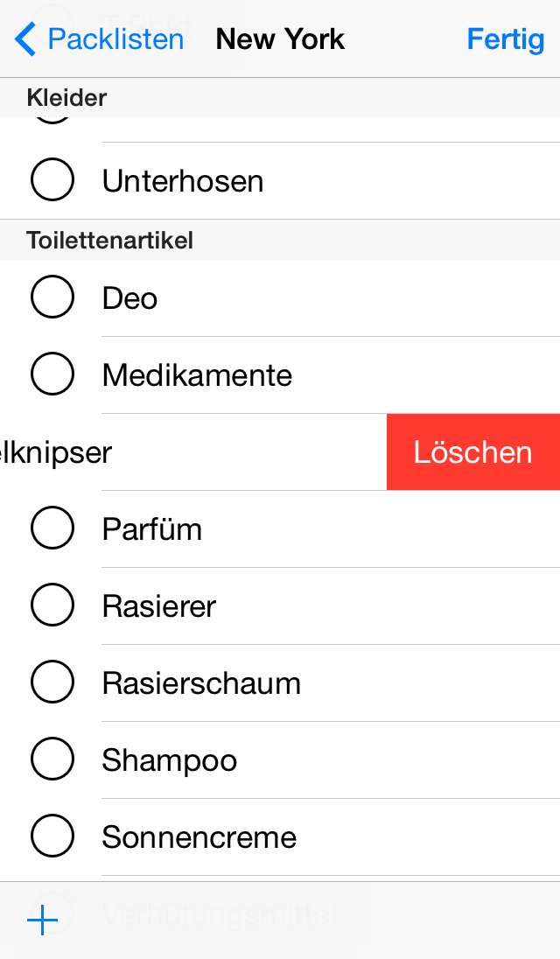Image resolution: width=560 pixels, height=959 pixels.
Task: Tap the Unterhosen item label
Action: [x=183, y=181]
